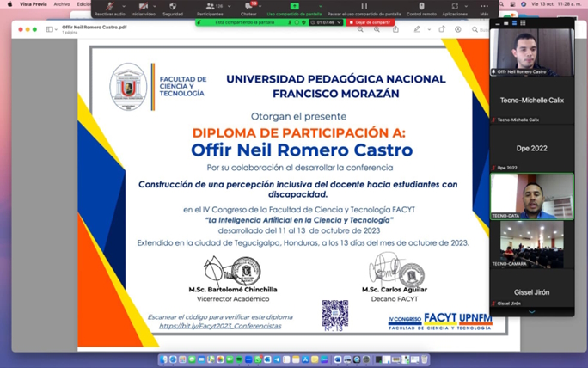This screenshot has width=588, height=368.
Task: Click Reactivar audio in Zoom toolbar
Action: 109,8
